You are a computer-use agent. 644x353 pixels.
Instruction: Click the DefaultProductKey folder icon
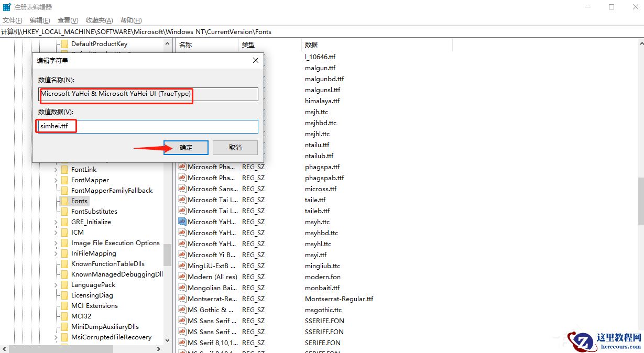64,44
